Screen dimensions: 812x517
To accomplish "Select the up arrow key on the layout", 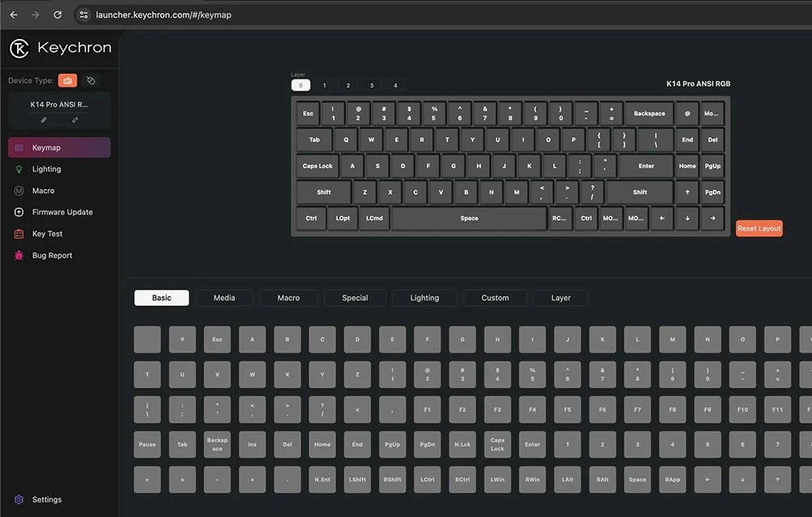I will [x=687, y=192].
